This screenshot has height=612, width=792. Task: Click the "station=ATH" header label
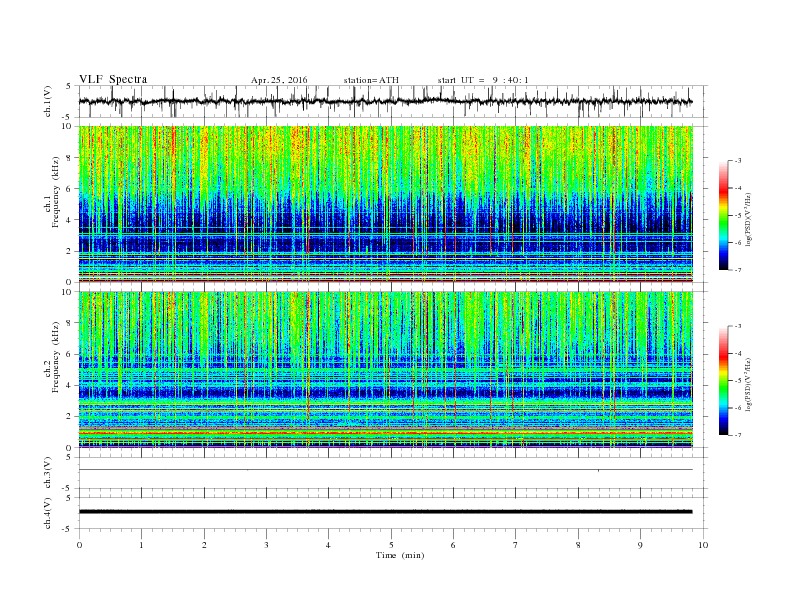371,80
